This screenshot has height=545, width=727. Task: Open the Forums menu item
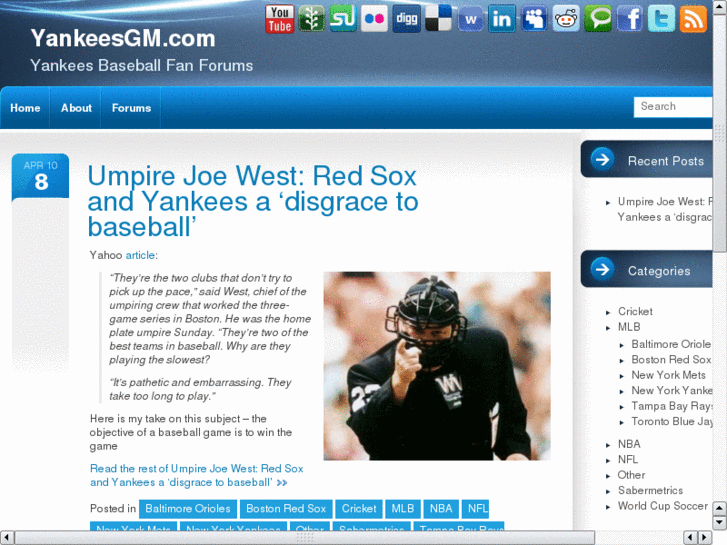click(x=131, y=108)
